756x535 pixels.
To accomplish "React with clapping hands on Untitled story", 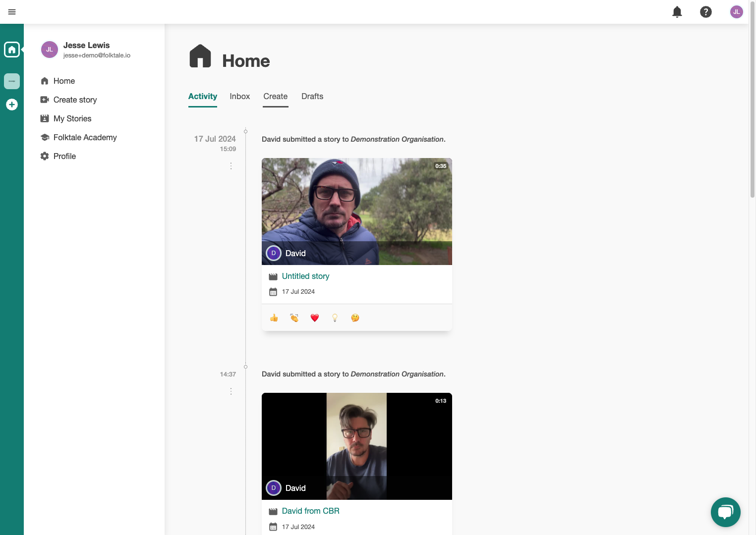I will tap(294, 318).
